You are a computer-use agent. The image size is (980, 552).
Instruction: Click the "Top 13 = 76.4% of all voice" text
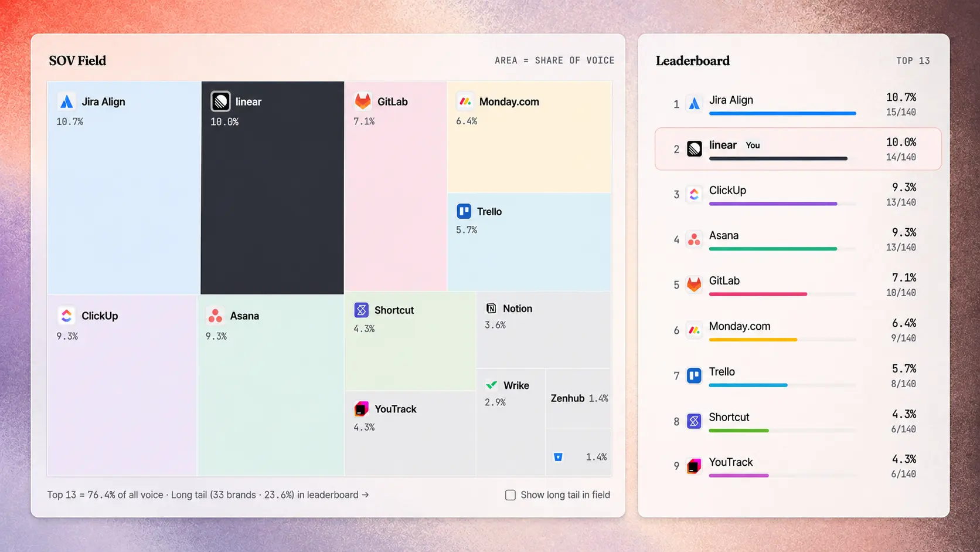coord(106,495)
